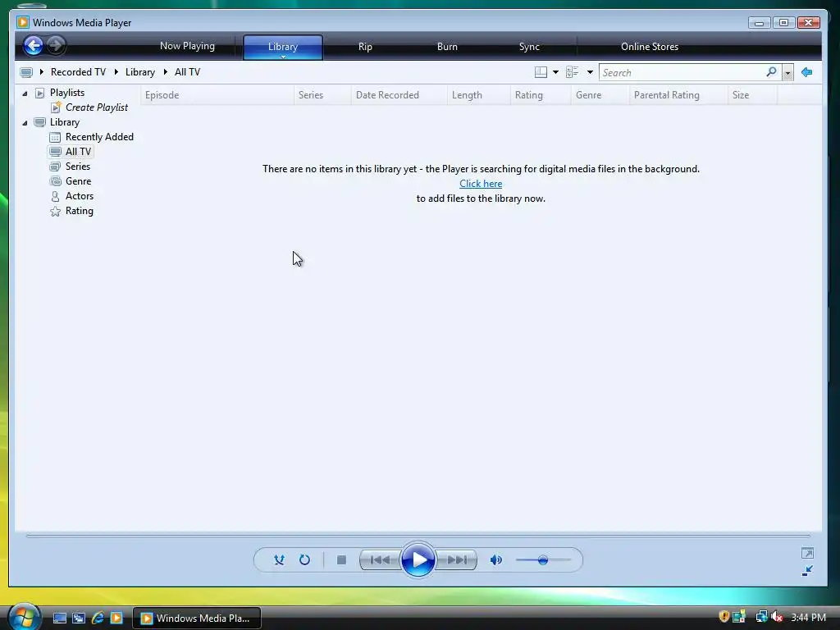Click the seek bar above playback controls
The height and width of the screenshot is (630, 840).
coord(418,536)
